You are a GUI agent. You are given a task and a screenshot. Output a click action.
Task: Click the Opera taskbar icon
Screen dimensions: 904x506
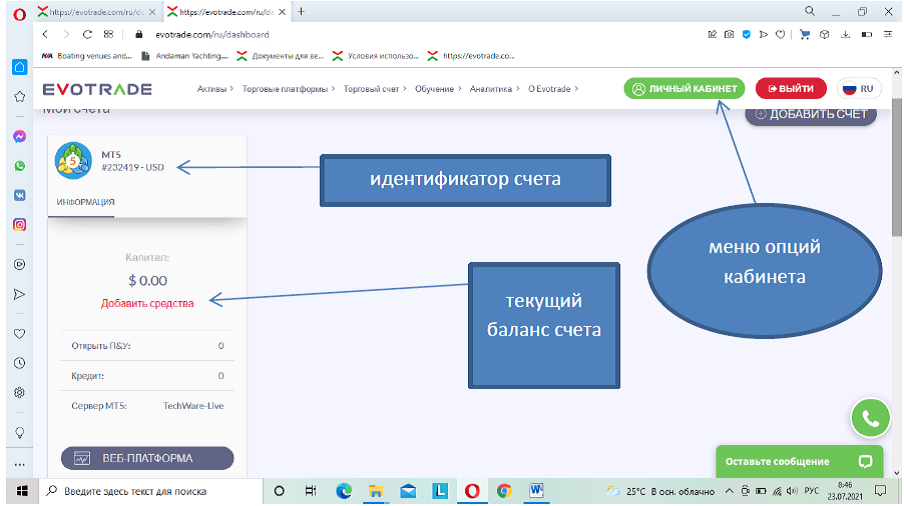470,491
